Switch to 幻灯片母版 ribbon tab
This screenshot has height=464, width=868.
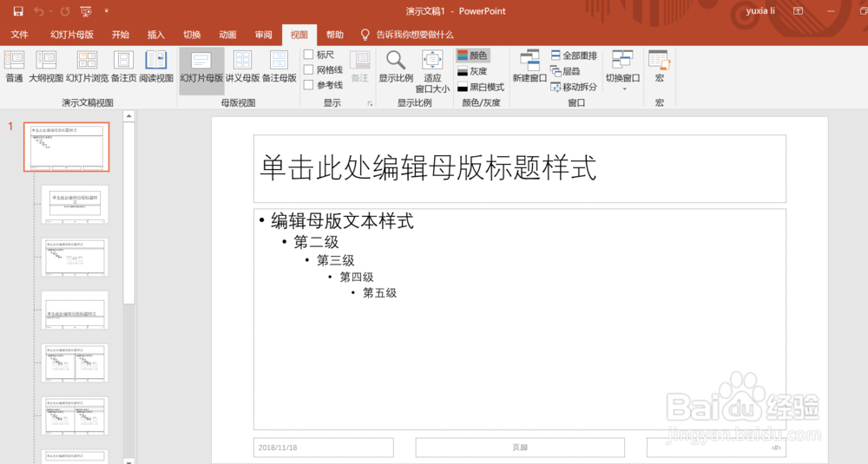(72, 35)
